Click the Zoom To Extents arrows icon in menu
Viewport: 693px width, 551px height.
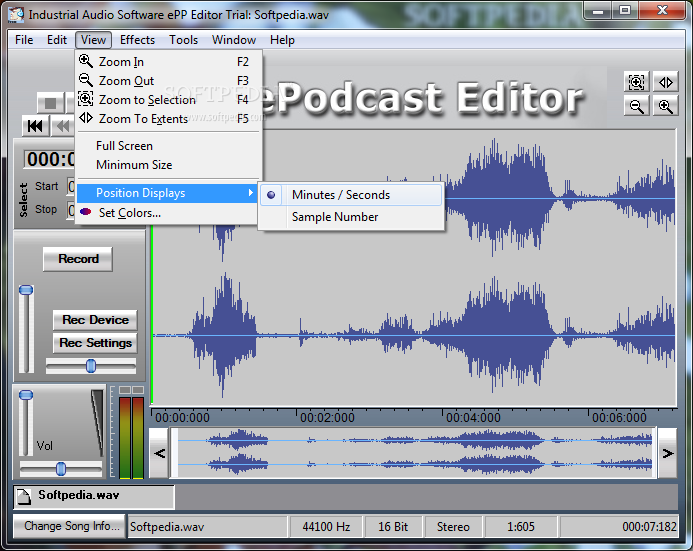[x=86, y=118]
